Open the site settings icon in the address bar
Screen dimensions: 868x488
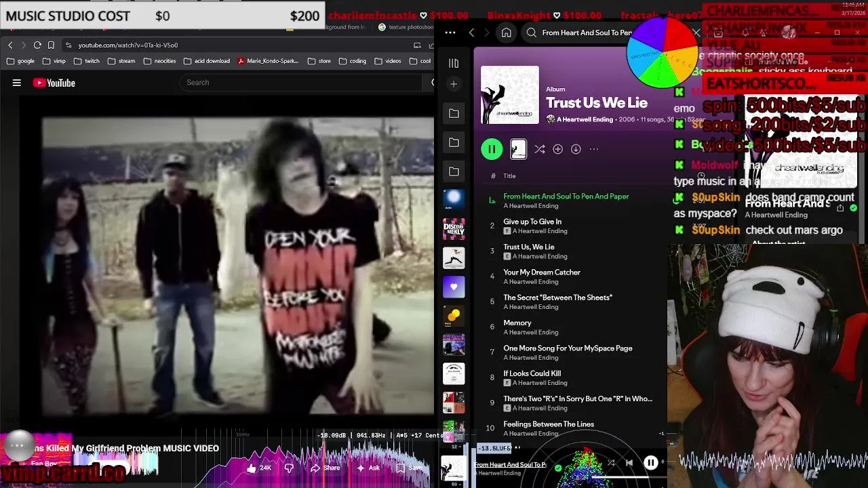tap(68, 45)
